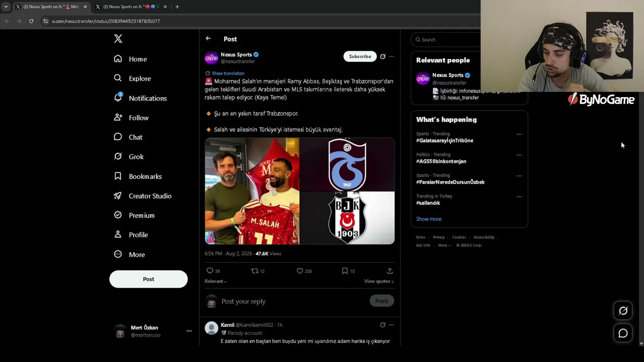Image resolution: width=644 pixels, height=362 pixels.
Task: Open the Terms footer link
Action: (421, 237)
